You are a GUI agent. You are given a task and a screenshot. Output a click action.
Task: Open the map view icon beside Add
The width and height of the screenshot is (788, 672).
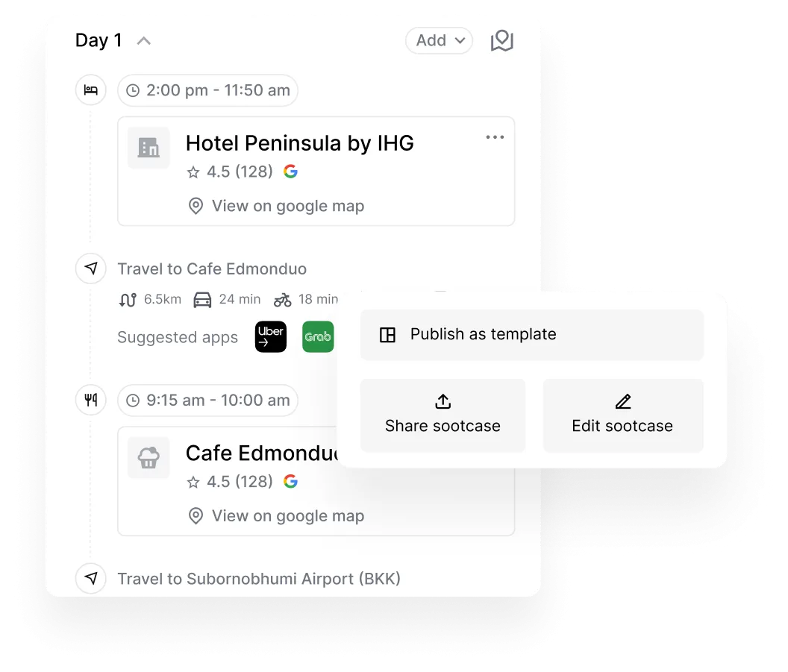tap(501, 41)
